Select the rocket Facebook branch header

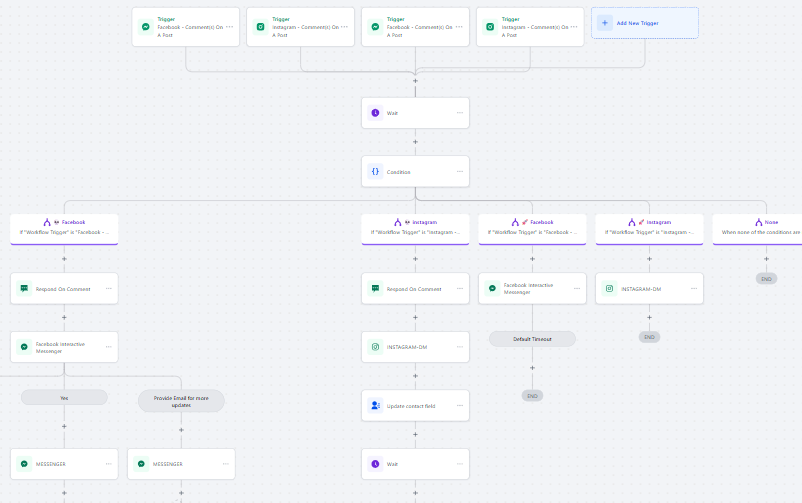click(532, 229)
